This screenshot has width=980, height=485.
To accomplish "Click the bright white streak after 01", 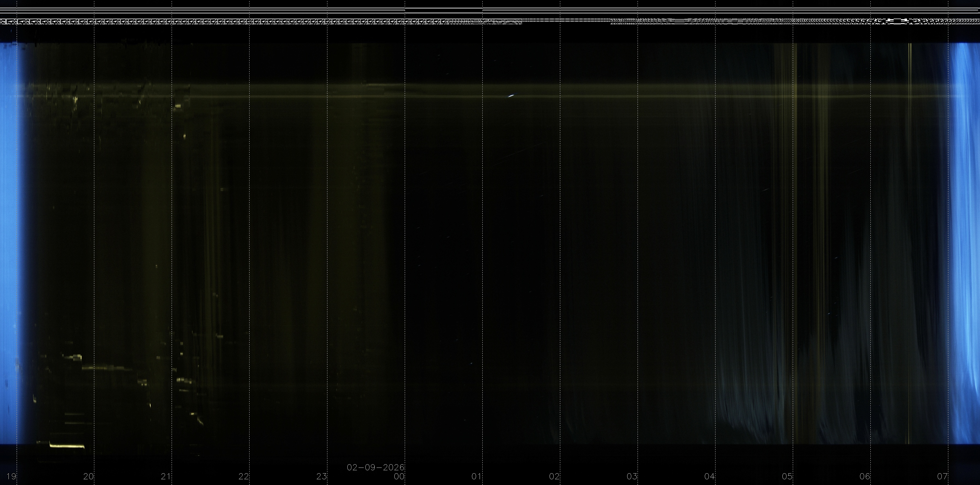I will pyautogui.click(x=511, y=96).
